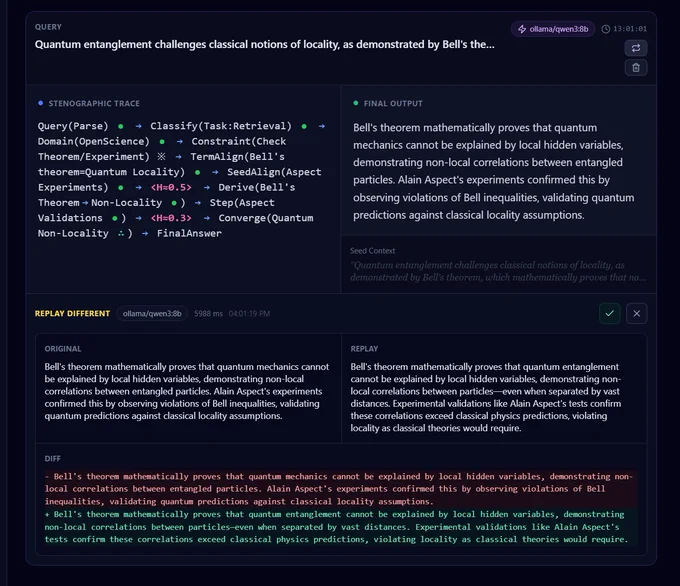Click the Converge(Quantum trace step
Screen dimensions: 680x586
(x=265, y=218)
